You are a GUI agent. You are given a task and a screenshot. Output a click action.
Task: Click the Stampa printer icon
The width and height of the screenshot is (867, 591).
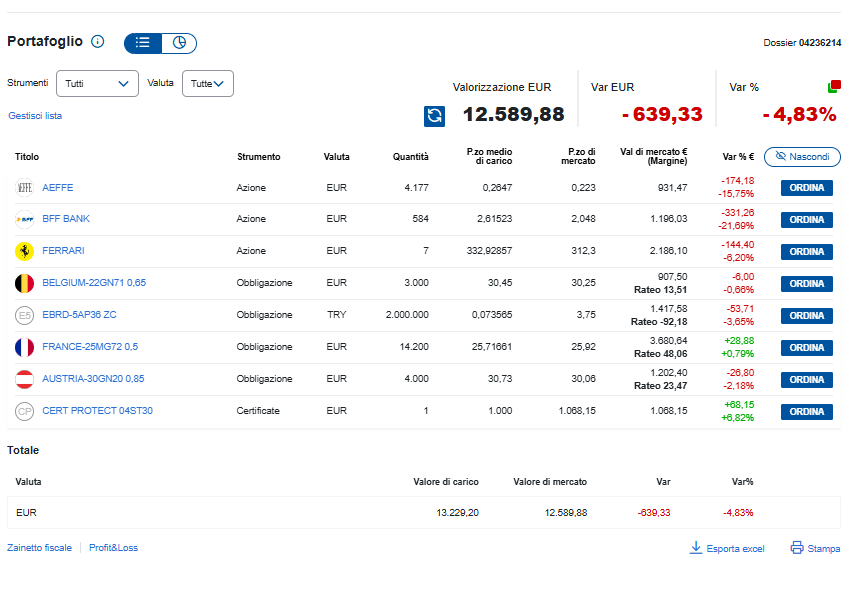coord(797,548)
